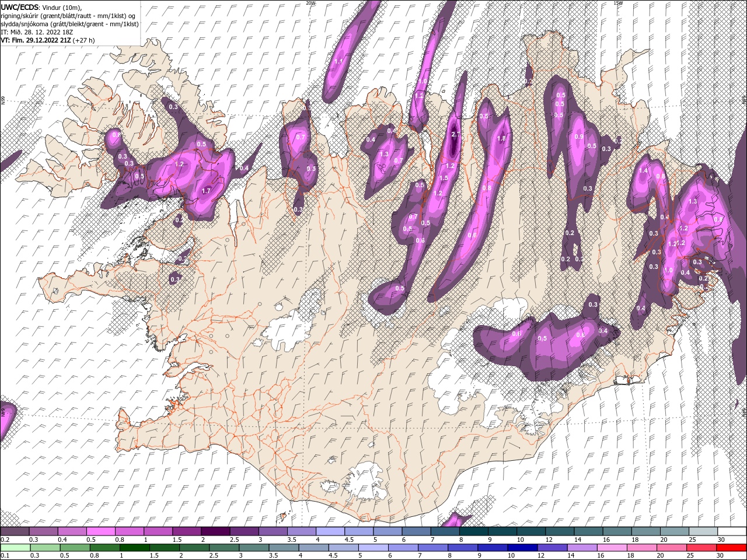Pick the grey-purple 0.2 swatch on snow scale
Viewport: 747px width, 560px height.
15,531
